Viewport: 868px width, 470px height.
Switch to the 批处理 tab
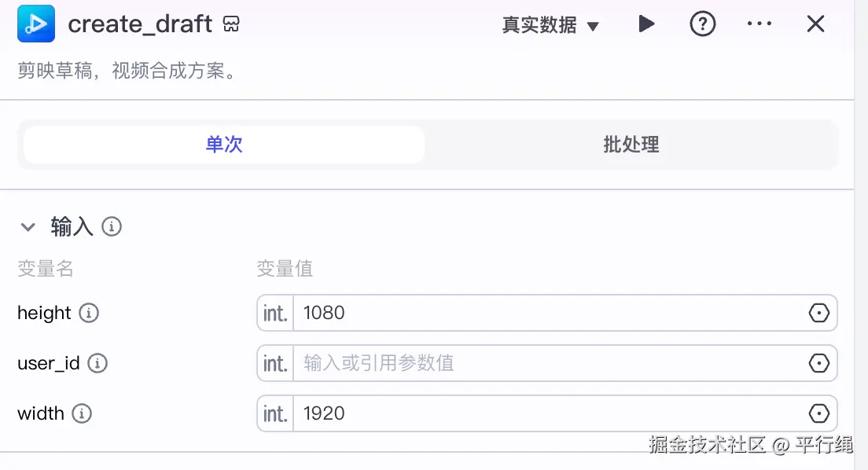[631, 145]
